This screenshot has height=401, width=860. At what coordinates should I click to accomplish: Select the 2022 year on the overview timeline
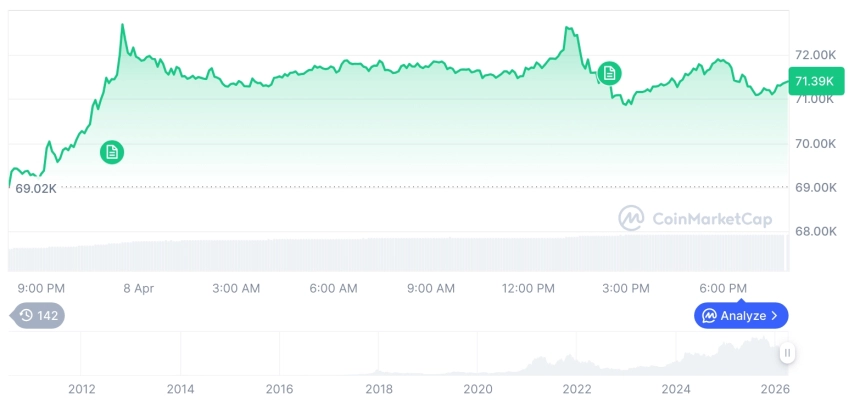click(x=577, y=388)
